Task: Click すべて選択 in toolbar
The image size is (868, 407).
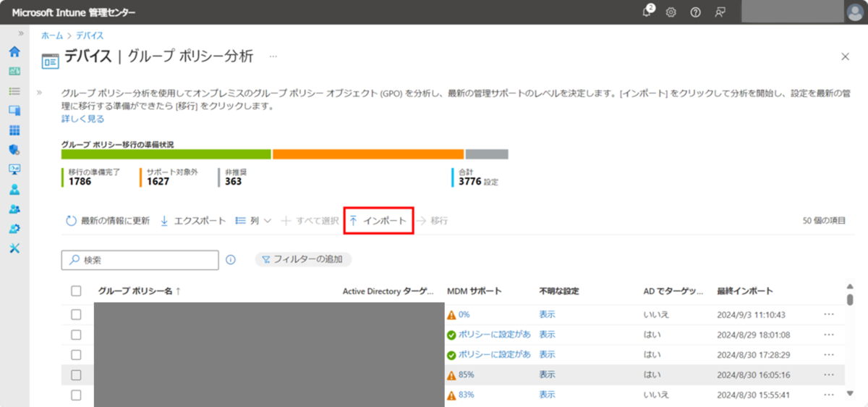Action: click(310, 221)
